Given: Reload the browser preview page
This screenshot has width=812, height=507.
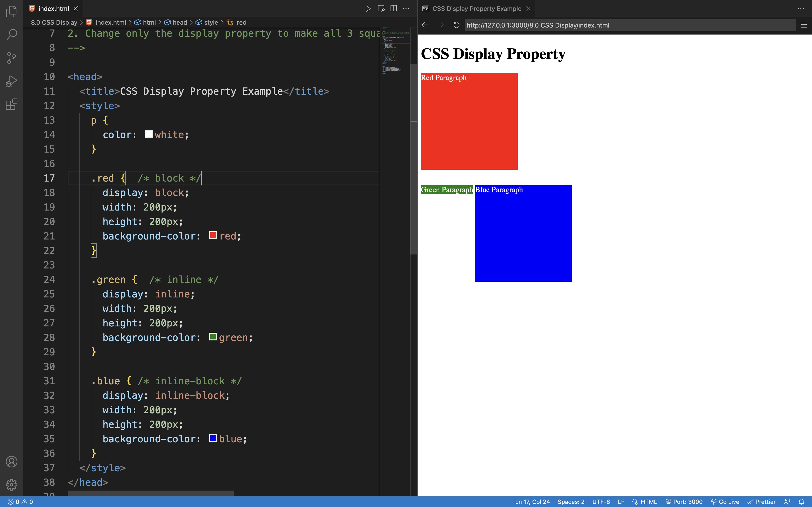Looking at the screenshot, I should click(456, 25).
